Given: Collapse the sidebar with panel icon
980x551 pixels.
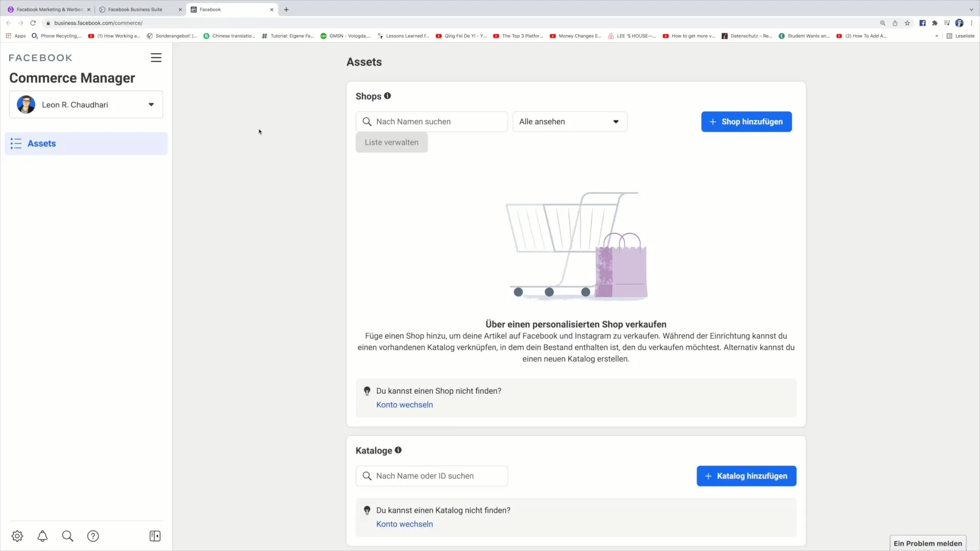Looking at the screenshot, I should (x=155, y=536).
